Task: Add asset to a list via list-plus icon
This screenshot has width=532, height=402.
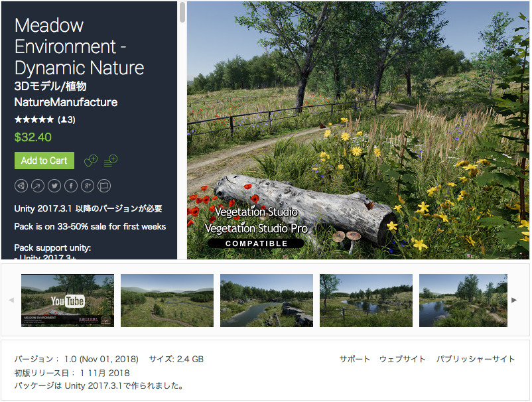Action: (x=111, y=161)
